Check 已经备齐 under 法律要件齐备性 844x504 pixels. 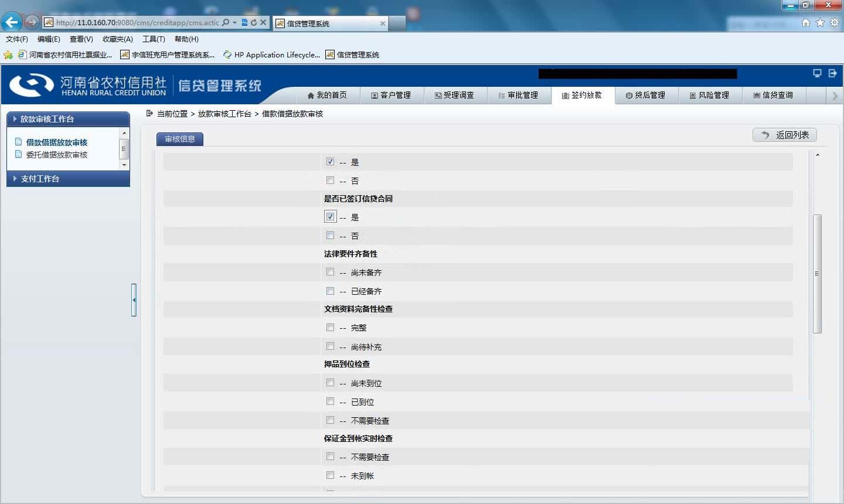pyautogui.click(x=330, y=291)
